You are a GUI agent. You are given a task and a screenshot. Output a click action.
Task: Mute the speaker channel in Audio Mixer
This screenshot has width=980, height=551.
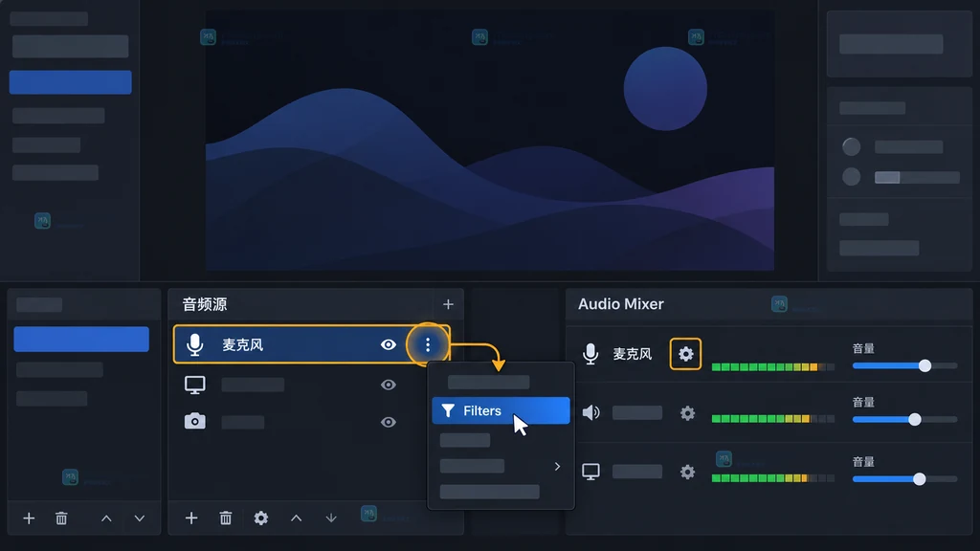click(590, 412)
